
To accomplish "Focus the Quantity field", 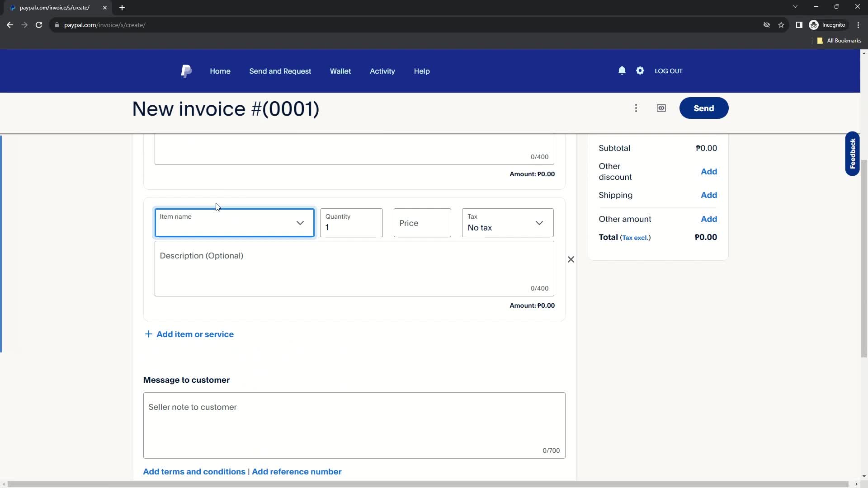I will pyautogui.click(x=351, y=223).
